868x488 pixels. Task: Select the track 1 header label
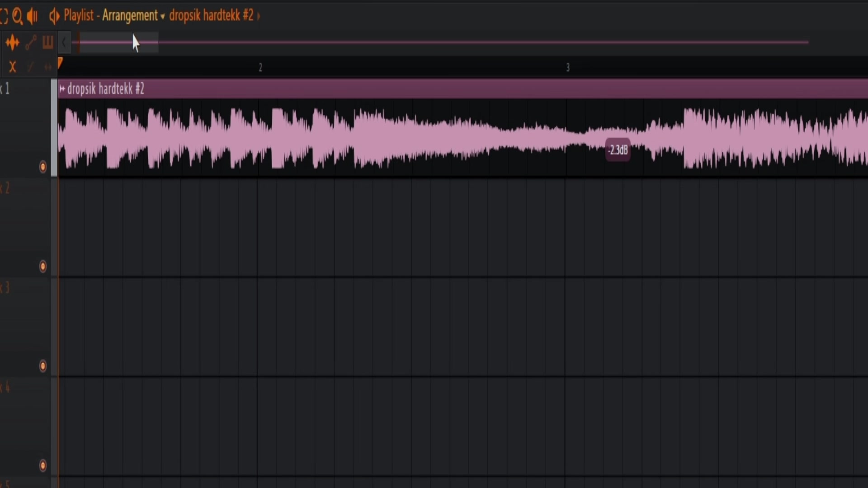point(5,89)
